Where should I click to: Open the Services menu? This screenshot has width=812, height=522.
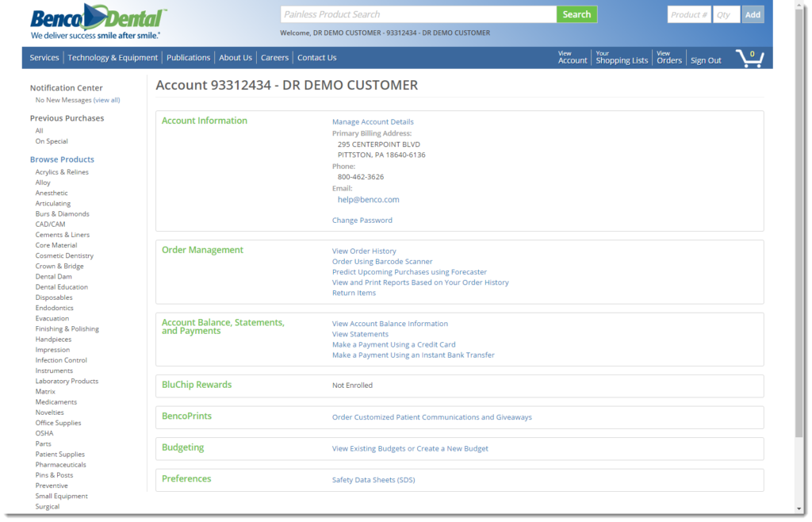[x=44, y=56]
